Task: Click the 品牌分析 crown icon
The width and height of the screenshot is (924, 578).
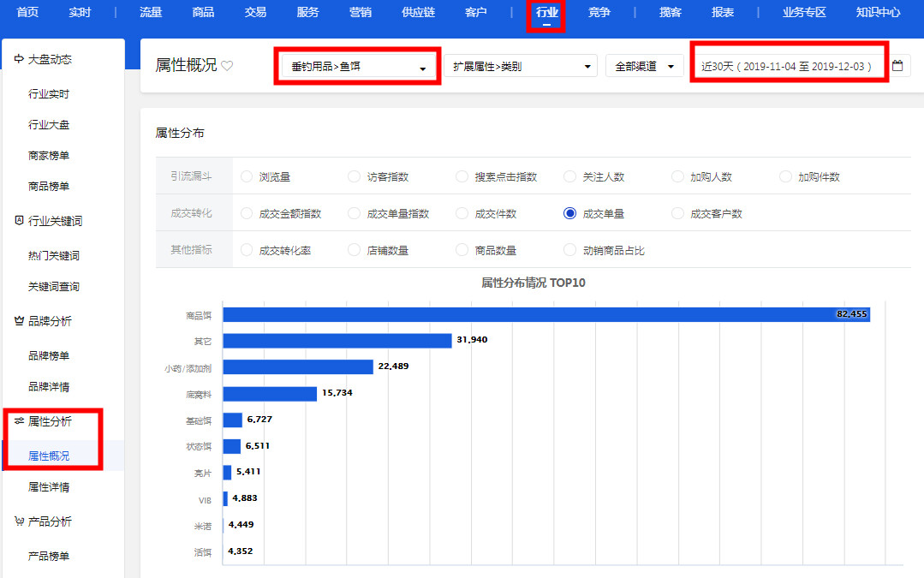Action: click(19, 321)
